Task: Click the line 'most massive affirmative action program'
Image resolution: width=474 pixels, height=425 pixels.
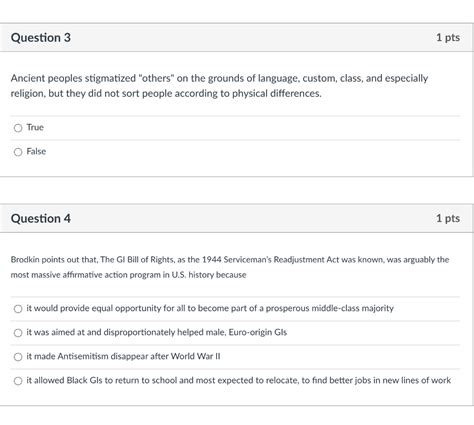Action: pos(128,275)
